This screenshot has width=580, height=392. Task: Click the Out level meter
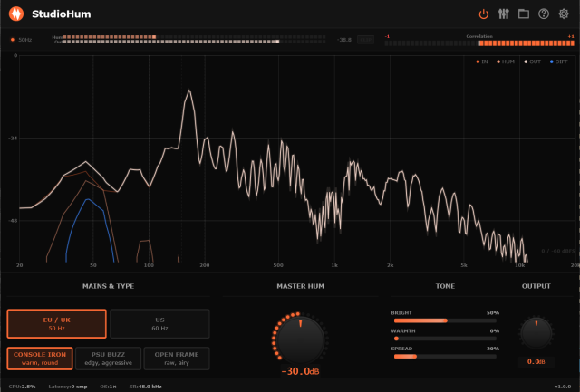(194, 42)
